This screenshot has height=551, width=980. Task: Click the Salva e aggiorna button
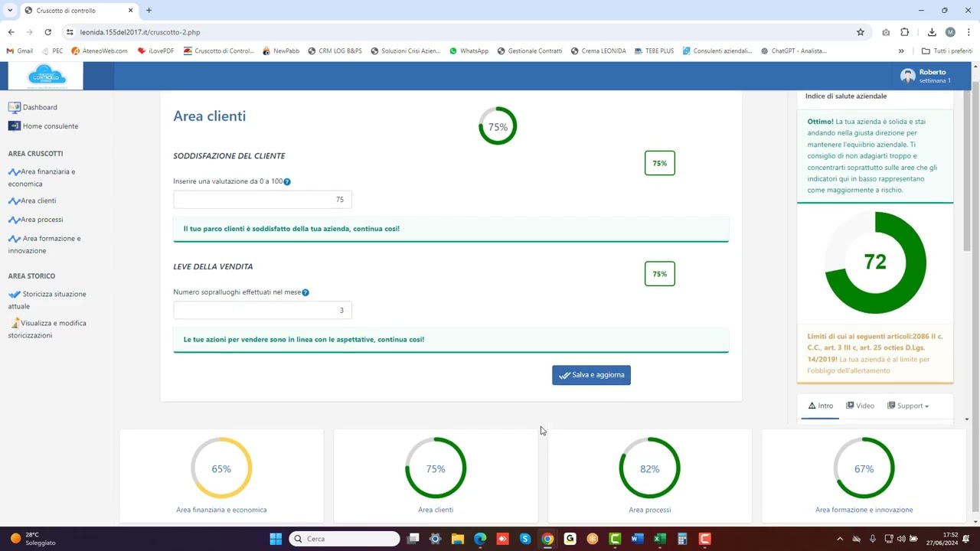click(591, 375)
